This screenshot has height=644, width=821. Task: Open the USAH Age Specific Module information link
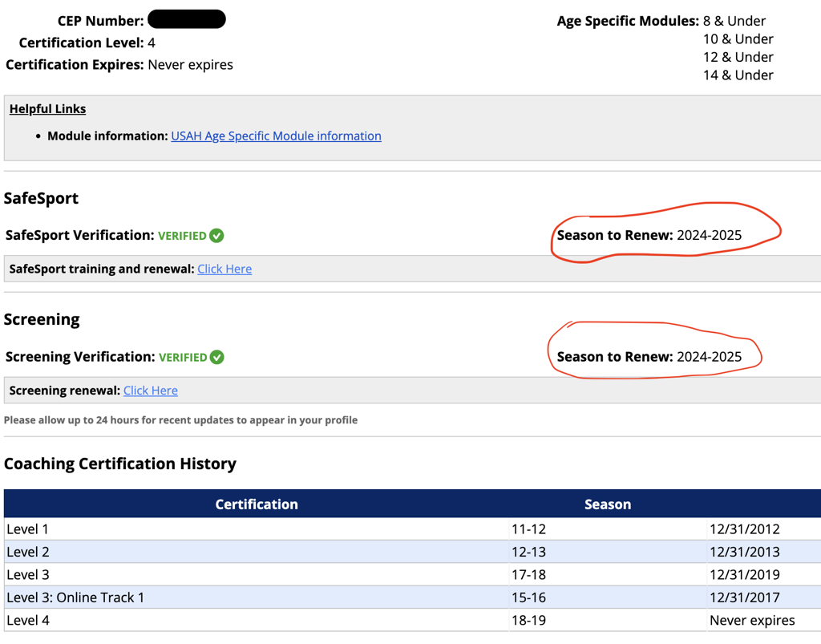click(x=276, y=136)
